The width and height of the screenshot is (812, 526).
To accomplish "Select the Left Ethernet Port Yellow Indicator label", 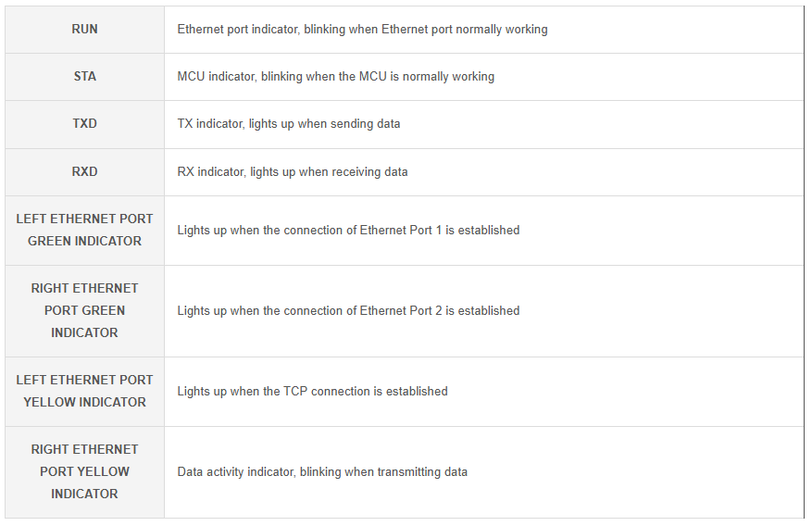I will (x=84, y=391).
